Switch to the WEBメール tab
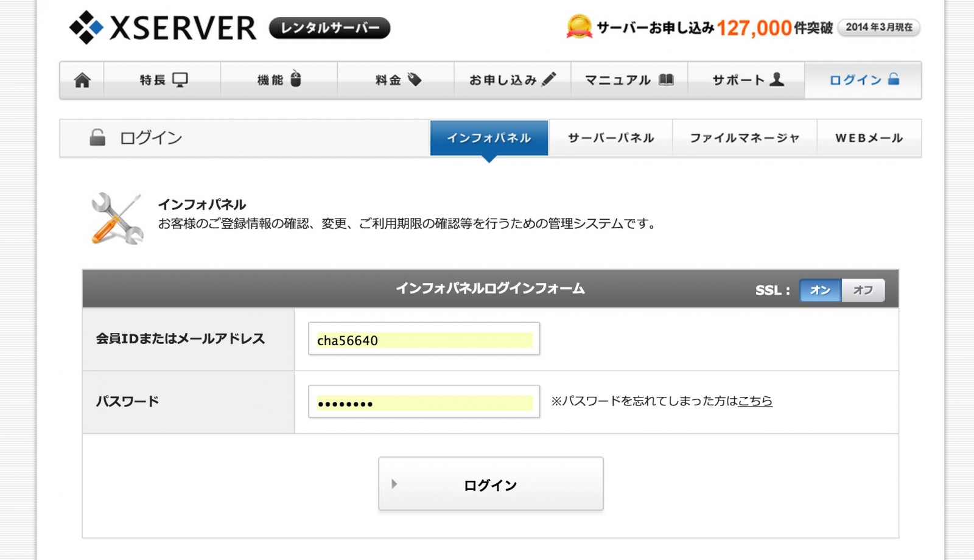The width and height of the screenshot is (974, 560). click(869, 138)
